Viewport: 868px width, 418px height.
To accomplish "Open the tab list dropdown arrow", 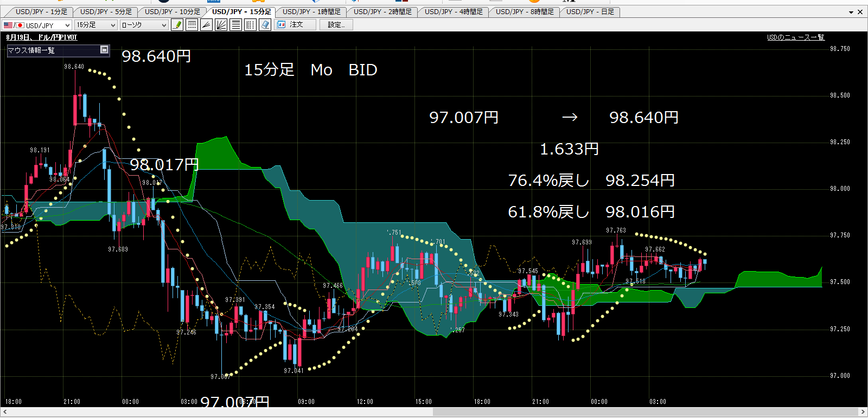I will tap(851, 12).
